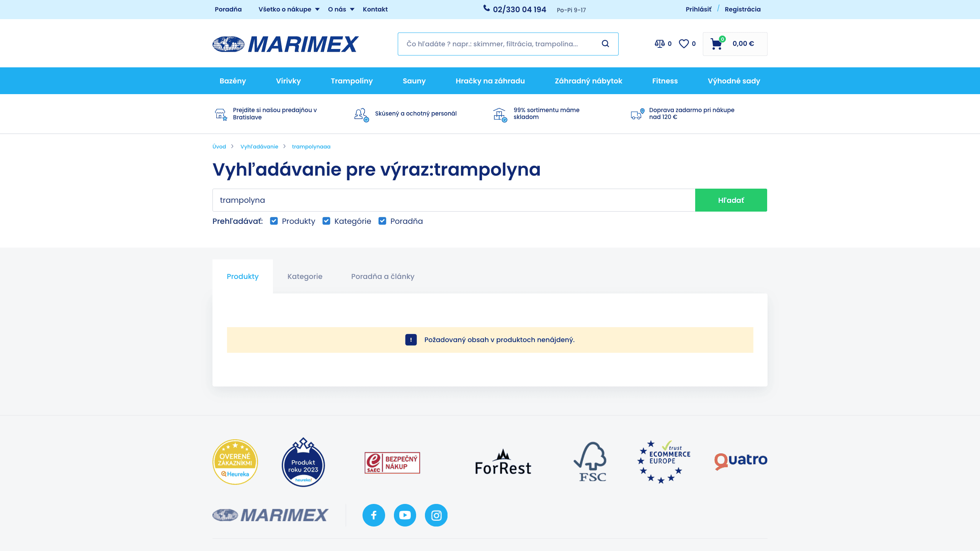Visit Marimex Facebook page icon

(374, 515)
